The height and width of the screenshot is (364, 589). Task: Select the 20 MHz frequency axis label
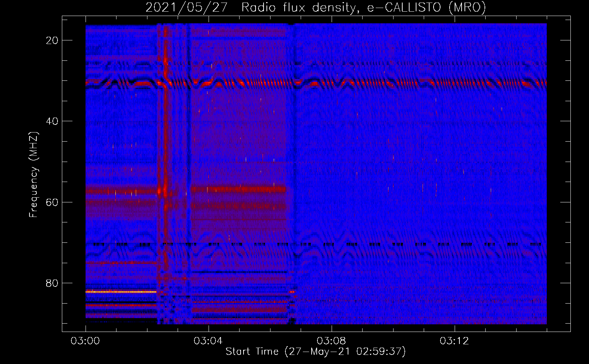coord(52,40)
